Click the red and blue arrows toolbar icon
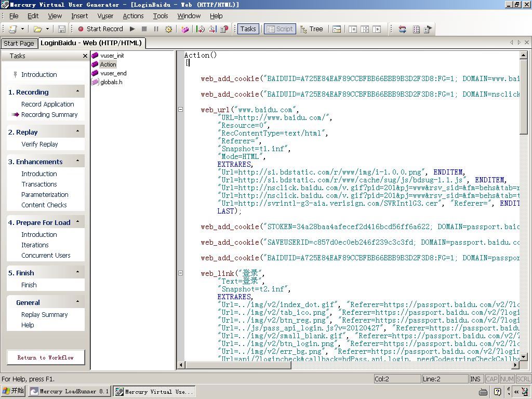This screenshot has width=532, height=399. click(403, 29)
